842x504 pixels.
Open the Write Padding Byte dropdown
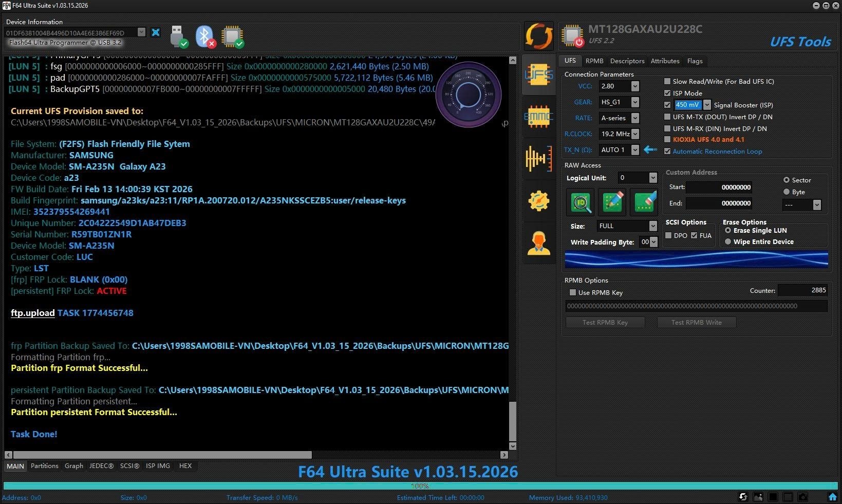(x=653, y=242)
